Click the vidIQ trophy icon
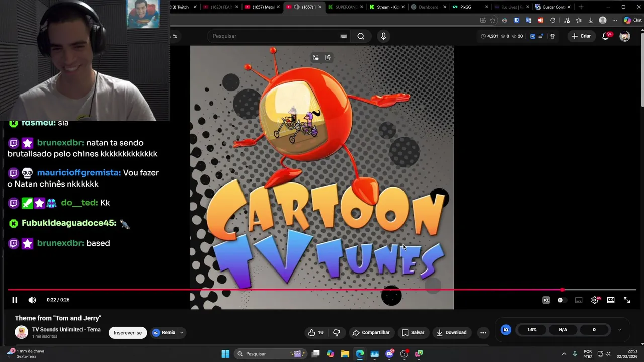This screenshot has width=644, height=362. pyautogui.click(x=552, y=36)
